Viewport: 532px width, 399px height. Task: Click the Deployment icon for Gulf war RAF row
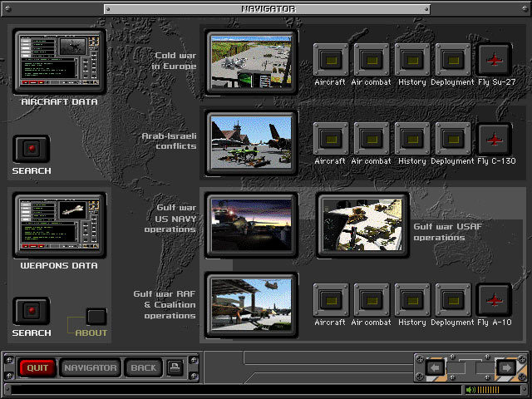453,300
